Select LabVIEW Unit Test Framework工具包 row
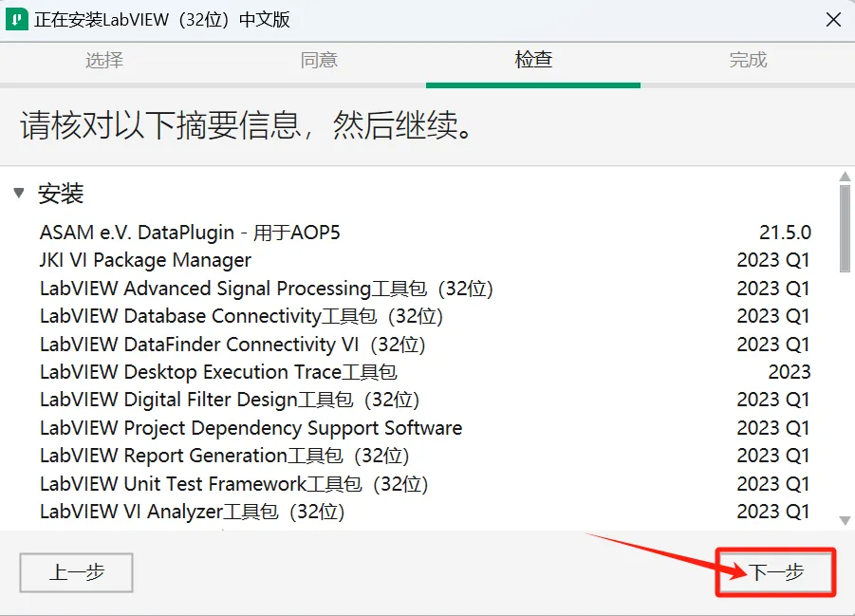The image size is (855, 616). click(425, 484)
